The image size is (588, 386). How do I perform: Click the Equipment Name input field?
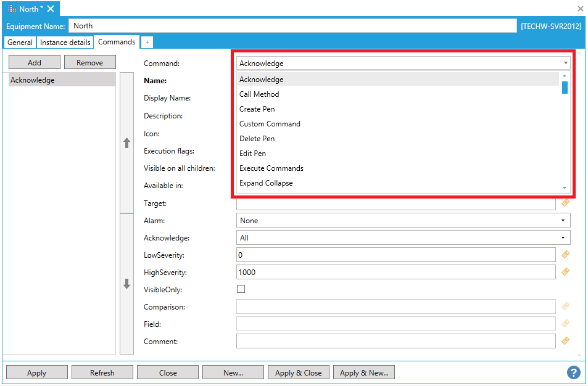click(292, 26)
